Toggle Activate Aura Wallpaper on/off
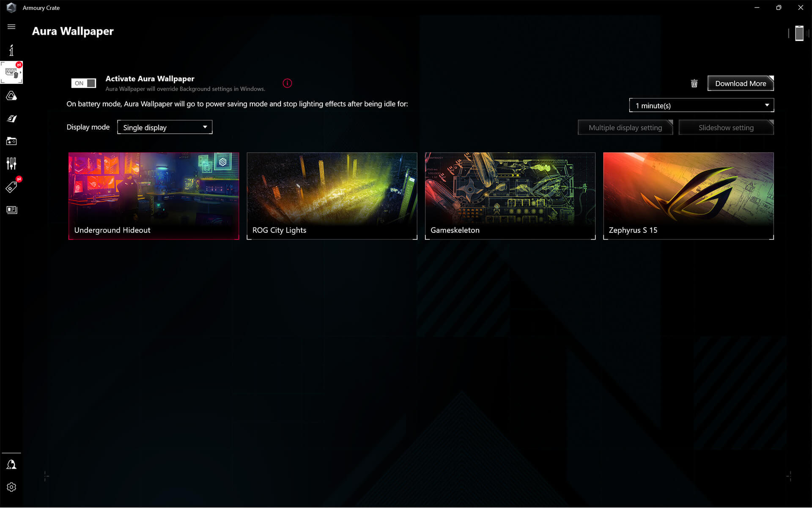812x508 pixels. (x=84, y=83)
